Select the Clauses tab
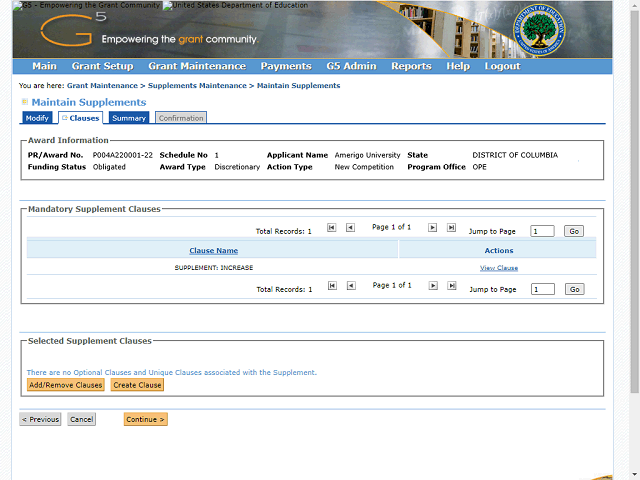This screenshot has height=480, width=640. click(x=80, y=118)
